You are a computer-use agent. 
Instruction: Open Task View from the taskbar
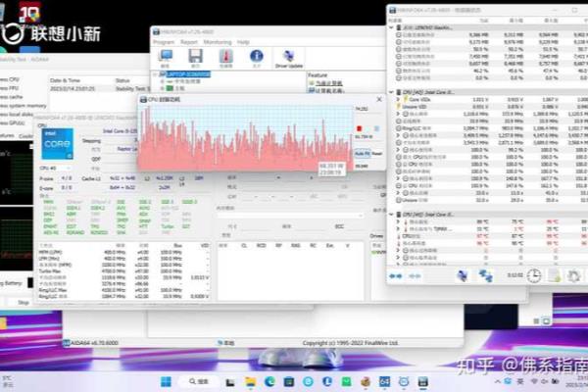pos(230,382)
